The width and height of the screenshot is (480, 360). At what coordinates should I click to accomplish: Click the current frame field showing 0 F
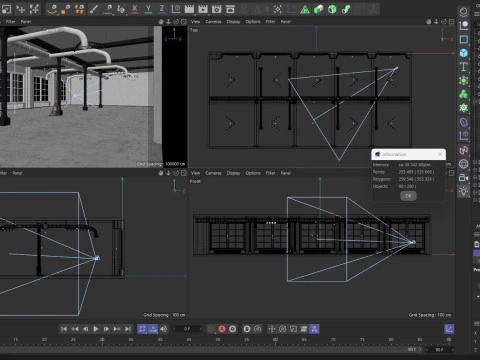click(x=187, y=329)
